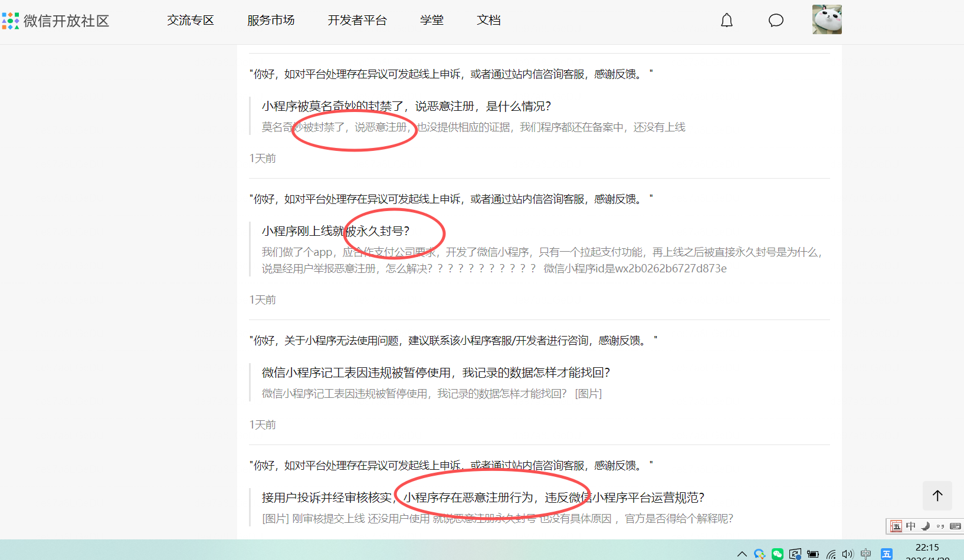Open the 交流专区 nav item
964x560 pixels.
click(191, 21)
